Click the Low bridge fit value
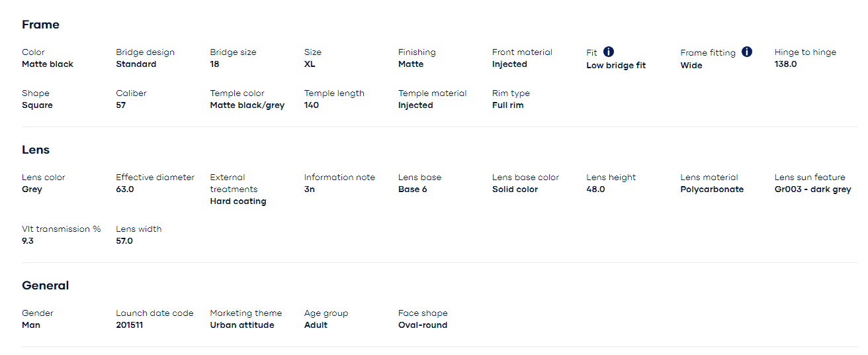Screen dimensions: 868x355 (616, 66)
